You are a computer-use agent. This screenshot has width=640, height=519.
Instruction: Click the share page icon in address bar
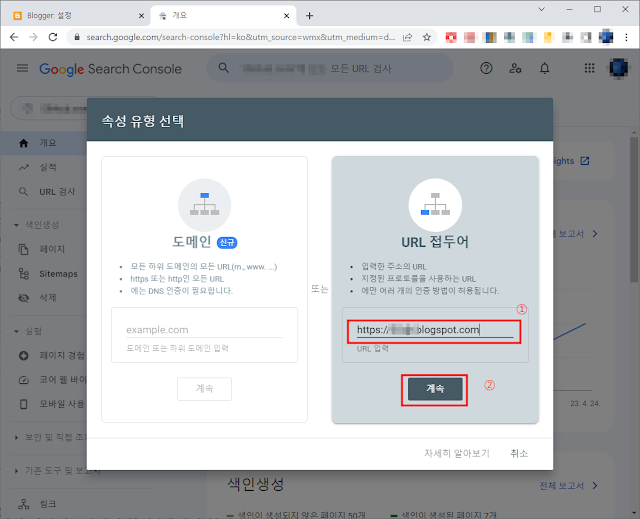(407, 37)
